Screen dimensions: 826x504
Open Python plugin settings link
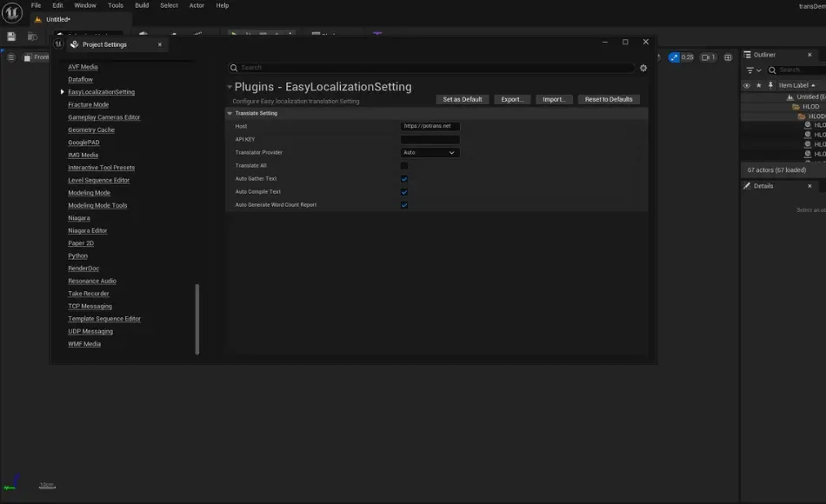click(77, 256)
